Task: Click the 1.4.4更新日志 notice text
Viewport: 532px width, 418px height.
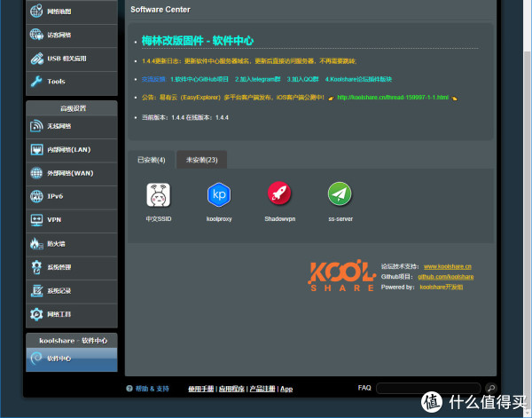Action: tap(249, 61)
